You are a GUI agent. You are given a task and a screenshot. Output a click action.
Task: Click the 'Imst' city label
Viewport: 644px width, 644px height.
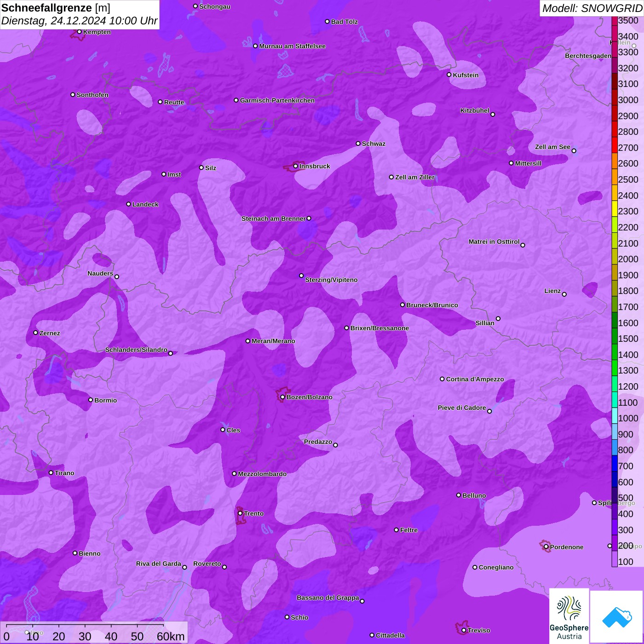(x=174, y=174)
